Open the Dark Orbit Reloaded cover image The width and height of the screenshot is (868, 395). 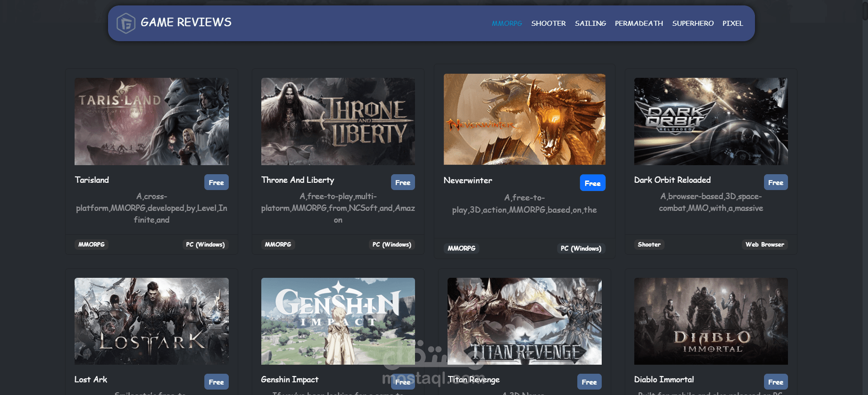[711, 121]
